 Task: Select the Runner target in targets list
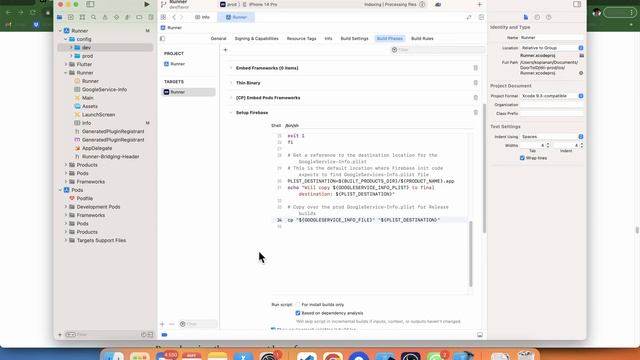[189, 92]
